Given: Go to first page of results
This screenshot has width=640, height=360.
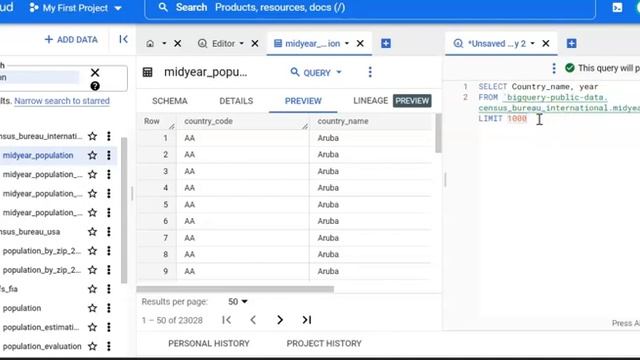Looking at the screenshot, I should [x=227, y=320].
